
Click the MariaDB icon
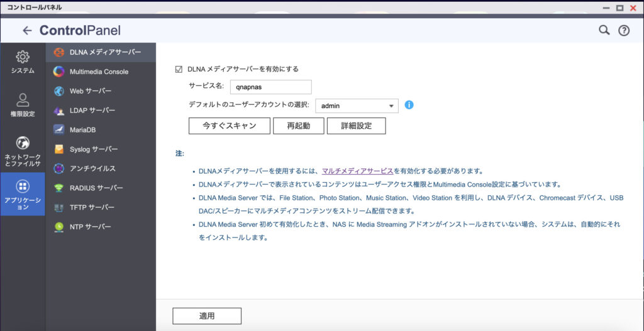[x=59, y=129]
